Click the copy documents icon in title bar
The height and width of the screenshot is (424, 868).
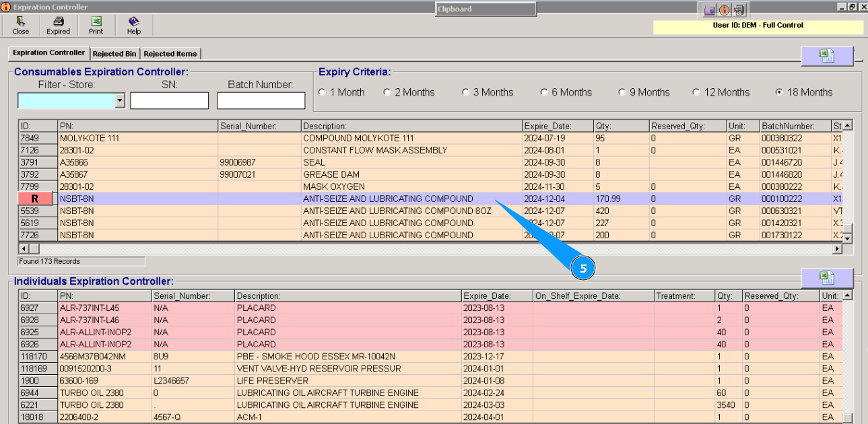pos(739,10)
